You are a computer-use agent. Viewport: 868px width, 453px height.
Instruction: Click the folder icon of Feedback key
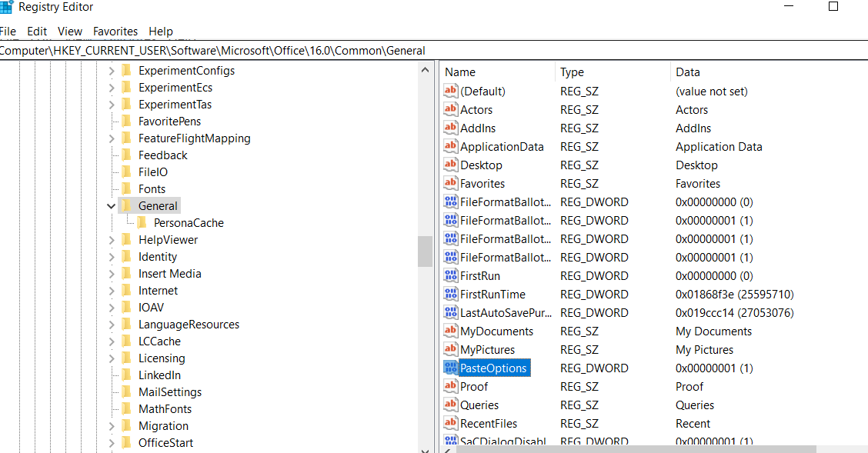127,155
